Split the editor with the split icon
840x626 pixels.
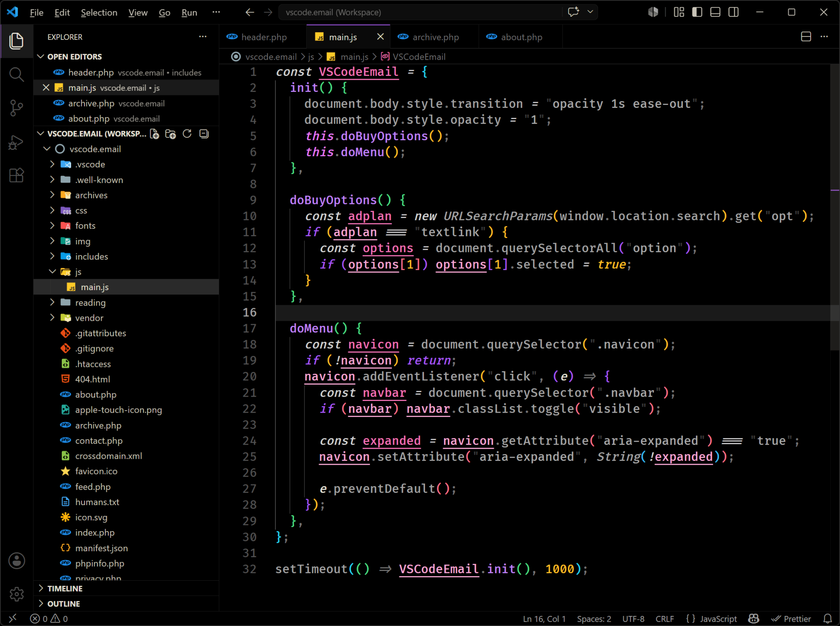[806, 37]
